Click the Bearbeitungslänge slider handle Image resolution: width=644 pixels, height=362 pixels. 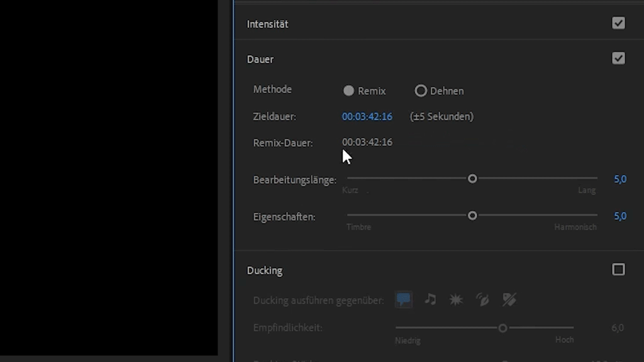(x=472, y=178)
